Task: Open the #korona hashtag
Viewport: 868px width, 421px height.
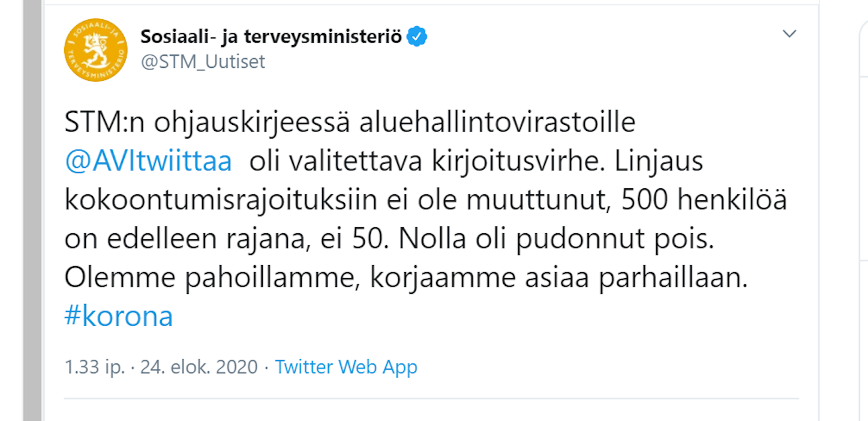Action: [x=118, y=316]
